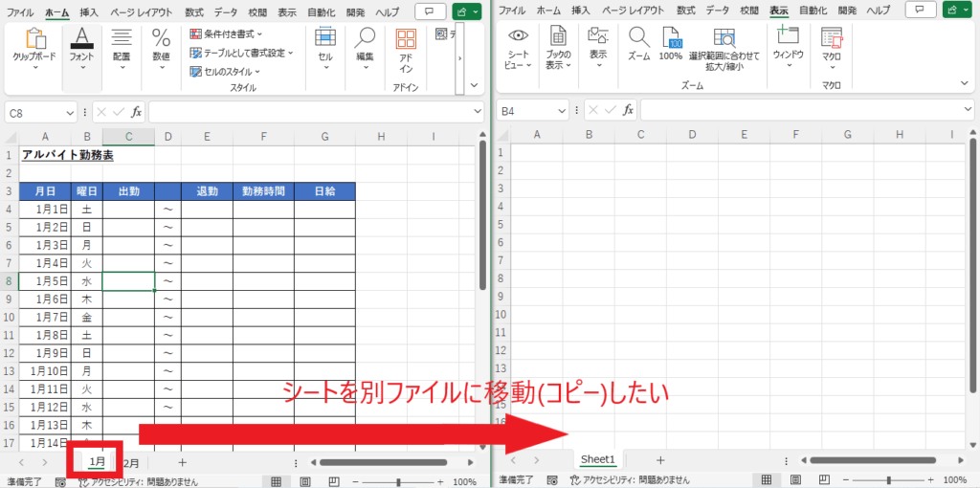Add new sheet in left window
The width and height of the screenshot is (980, 488).
(x=182, y=462)
